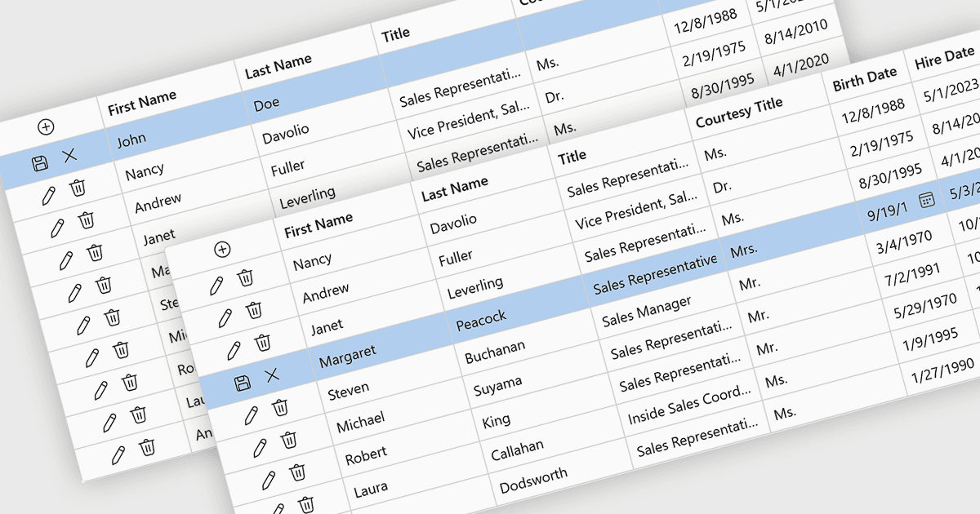Select the 1/27/1990 birth date cell
Screen dimensions: 980x514
pyautogui.click(x=943, y=369)
